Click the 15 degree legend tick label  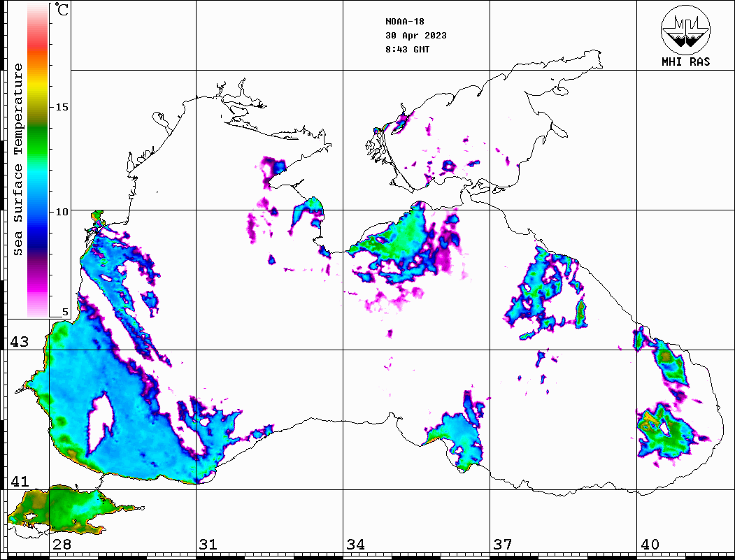click(x=62, y=107)
